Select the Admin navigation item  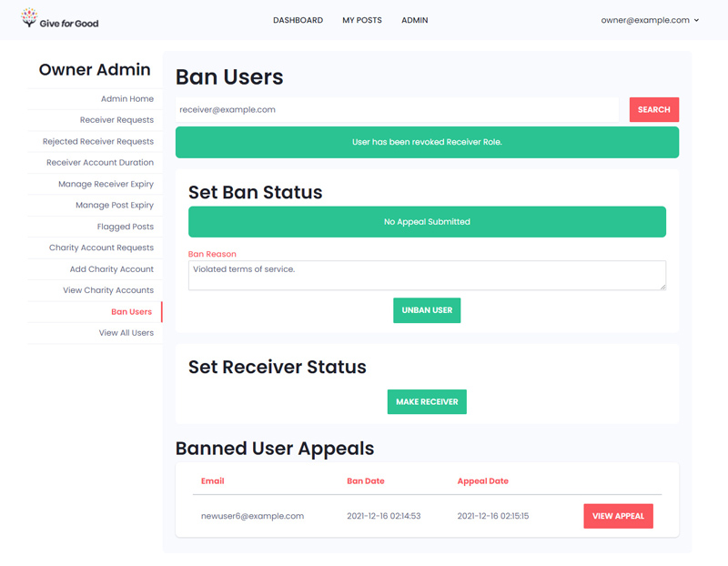coord(415,20)
